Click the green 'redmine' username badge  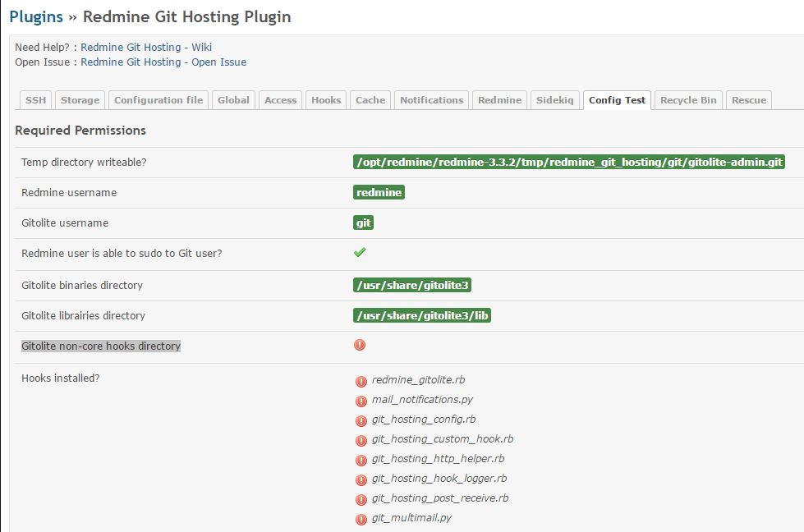(379, 192)
